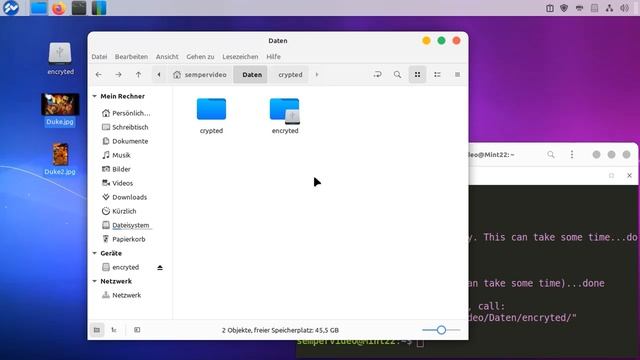Open the Lesezeichen menu
640x360 pixels.
[x=240, y=57]
